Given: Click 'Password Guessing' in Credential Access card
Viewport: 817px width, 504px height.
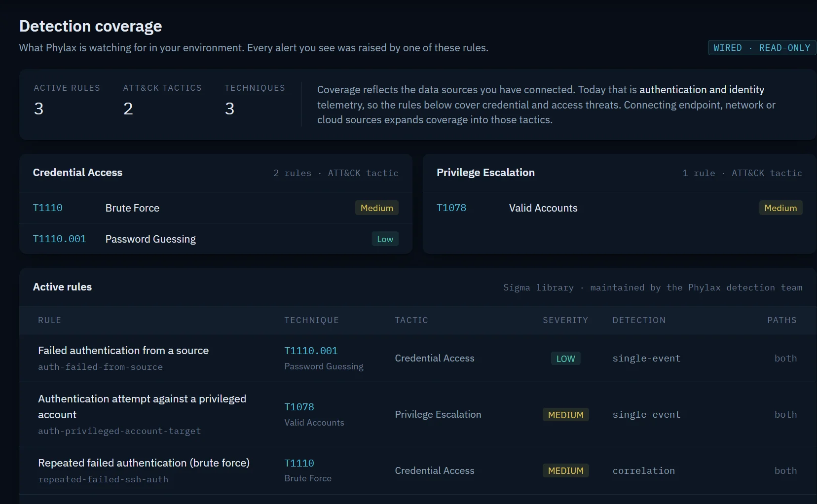Looking at the screenshot, I should coord(150,239).
